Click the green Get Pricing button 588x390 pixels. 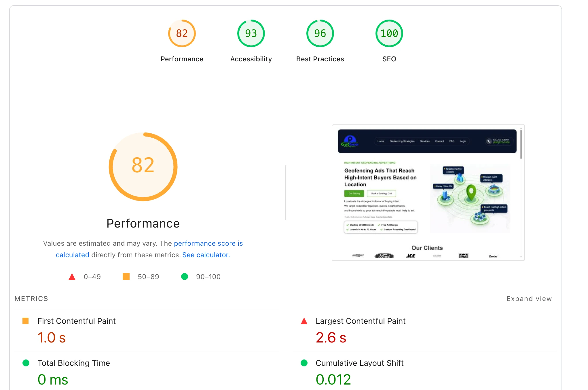coord(354,193)
